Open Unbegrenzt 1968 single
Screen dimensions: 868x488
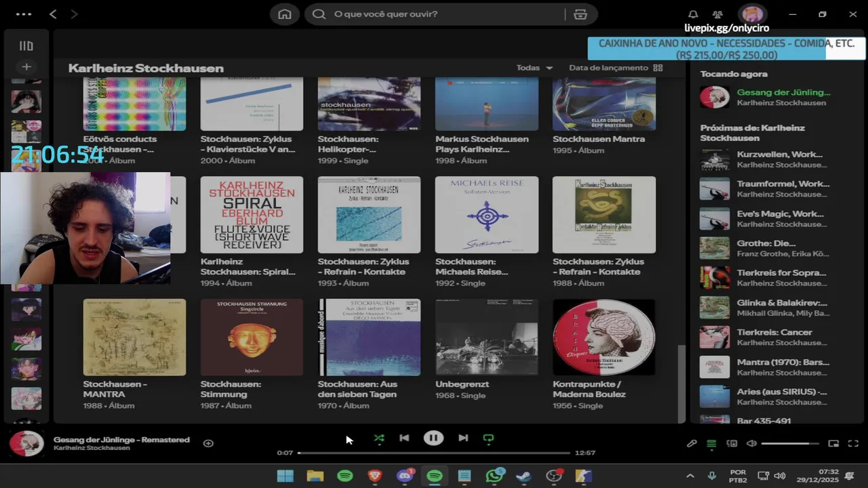486,350
